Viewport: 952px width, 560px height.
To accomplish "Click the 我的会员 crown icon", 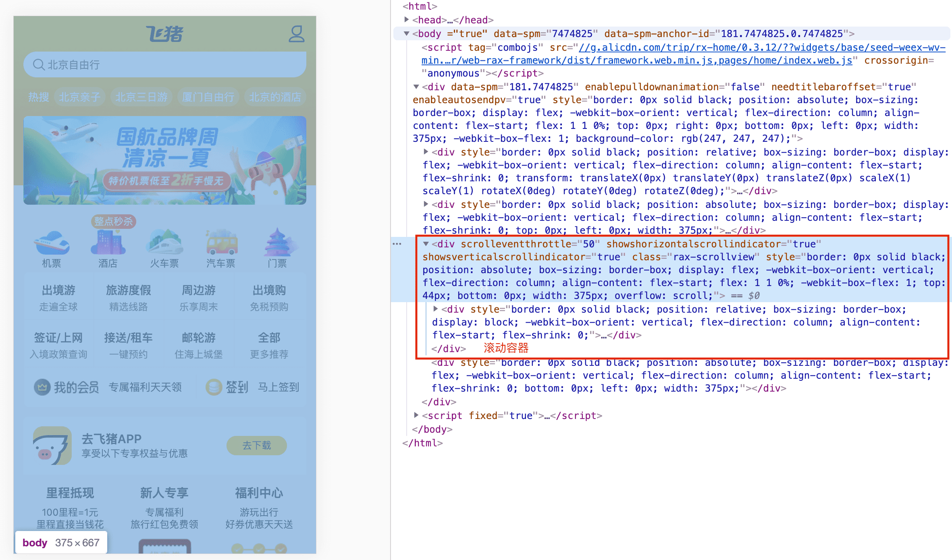I will pyautogui.click(x=42, y=387).
